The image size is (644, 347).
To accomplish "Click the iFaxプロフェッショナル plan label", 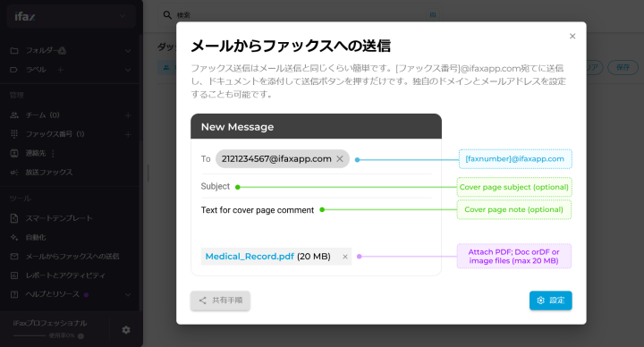I will tap(50, 323).
